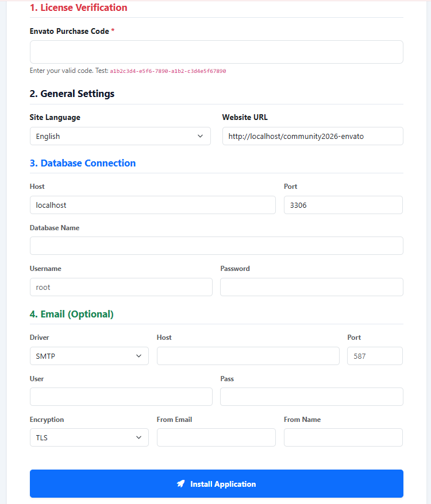The image size is (431, 504).
Task: Click the License Verification section heading
Action: coord(78,7)
